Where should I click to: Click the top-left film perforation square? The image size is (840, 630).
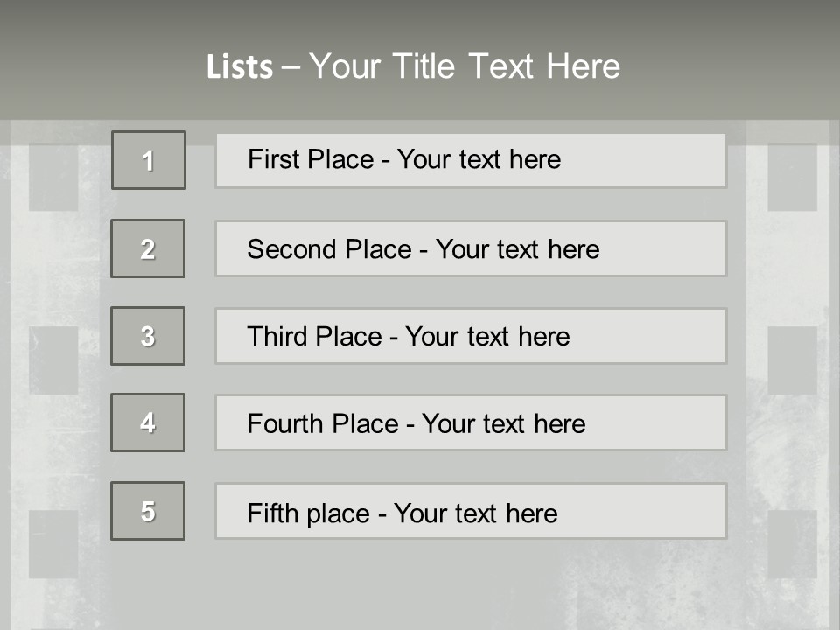pyautogui.click(x=53, y=178)
